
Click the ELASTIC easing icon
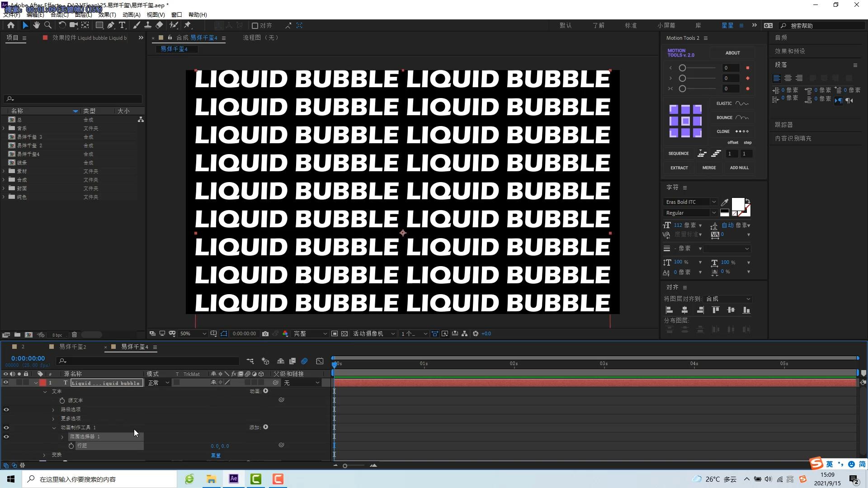pos(742,103)
